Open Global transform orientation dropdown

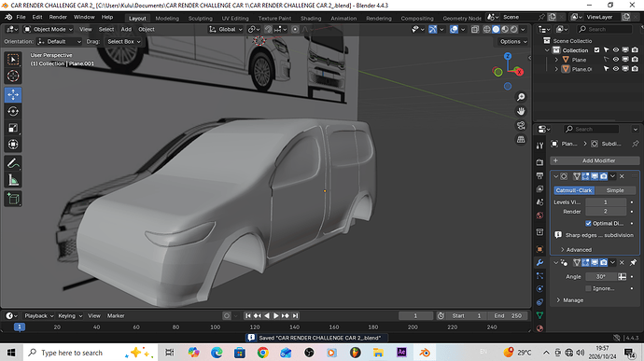pyautogui.click(x=226, y=30)
